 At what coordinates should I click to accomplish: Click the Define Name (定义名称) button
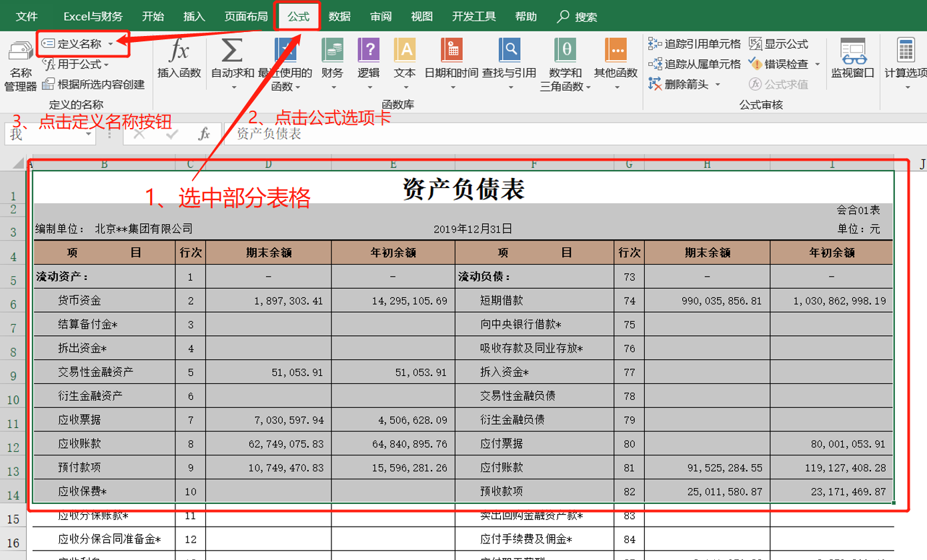point(72,44)
